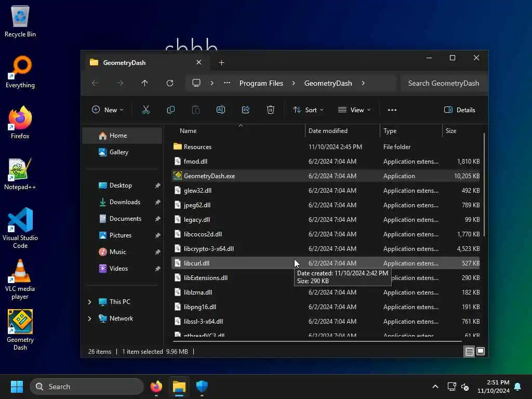
Task: Add a new File Explorer tab
Action: (221, 63)
